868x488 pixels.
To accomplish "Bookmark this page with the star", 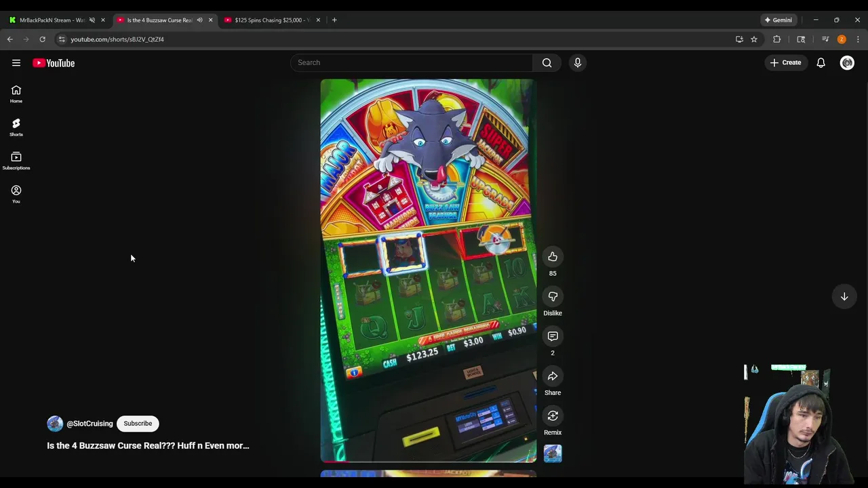I will point(754,39).
